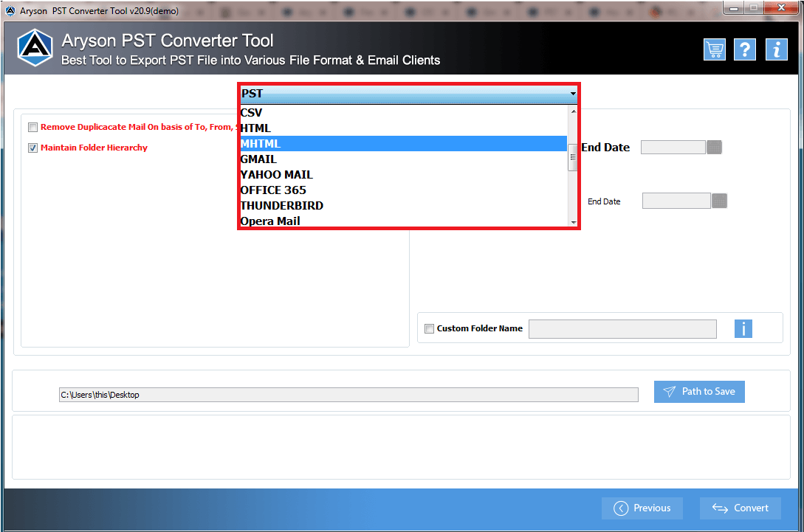
Task: Click the format list scrollbar thumb
Action: (573, 157)
